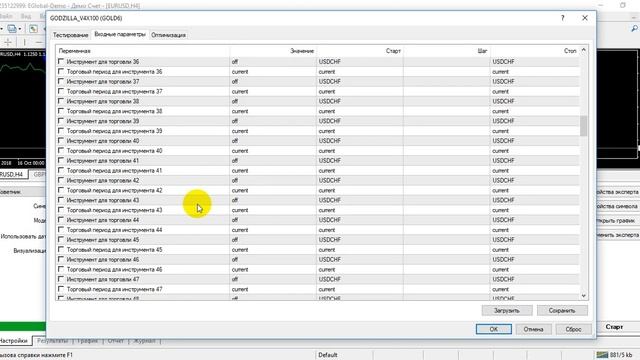640x360 pixels.
Task: Click the Загрузить button
Action: point(507,310)
